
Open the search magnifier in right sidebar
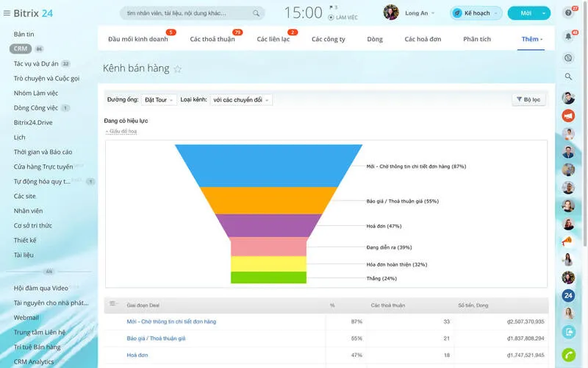tap(568, 77)
